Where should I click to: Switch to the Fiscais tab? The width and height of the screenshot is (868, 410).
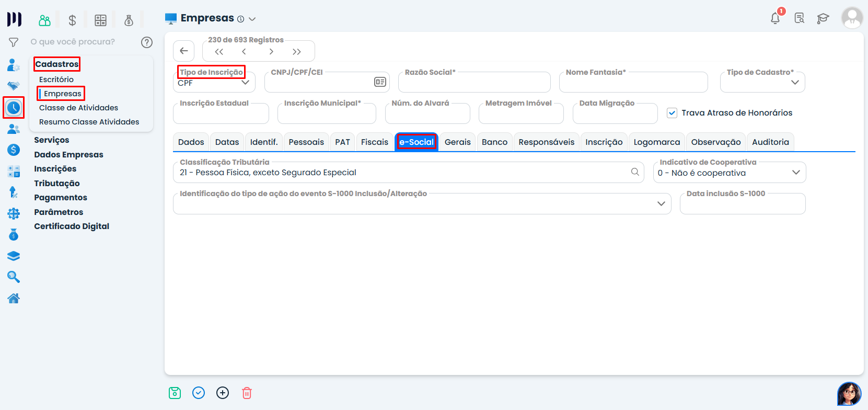[x=374, y=142]
